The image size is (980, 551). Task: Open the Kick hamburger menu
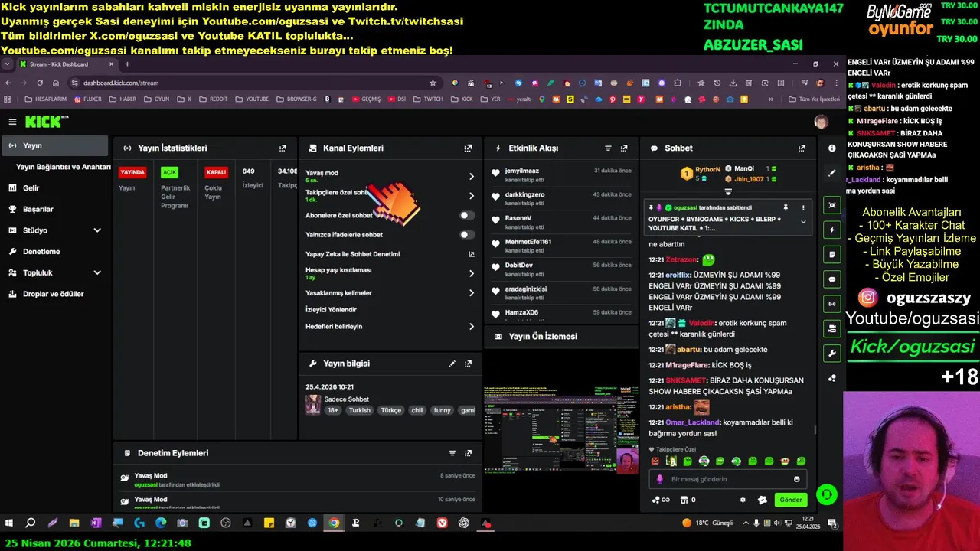[12, 122]
